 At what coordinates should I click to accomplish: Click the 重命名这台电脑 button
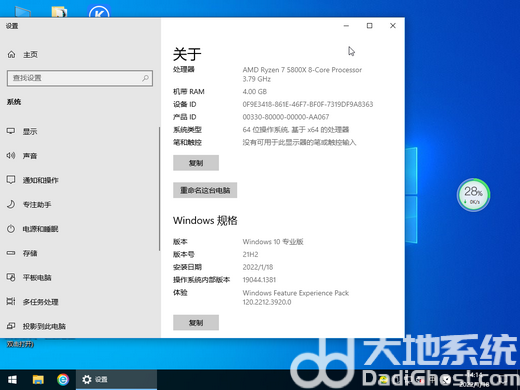(x=205, y=190)
